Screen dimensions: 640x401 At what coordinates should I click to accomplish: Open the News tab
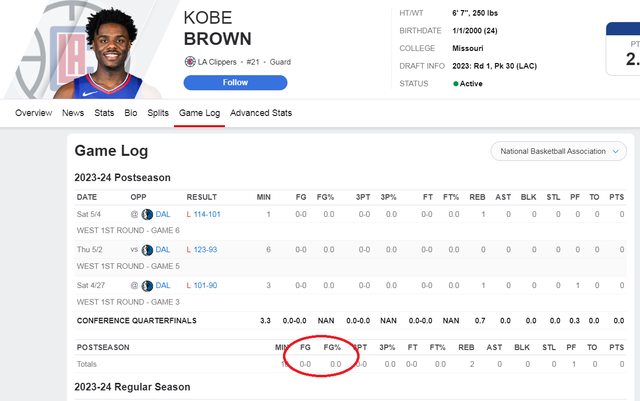click(73, 113)
